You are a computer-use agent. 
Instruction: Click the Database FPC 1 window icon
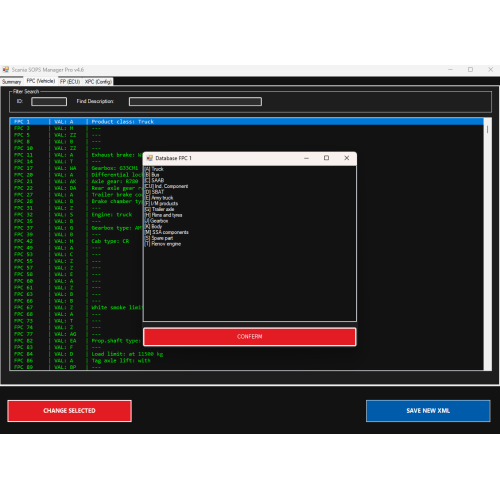tap(150, 158)
